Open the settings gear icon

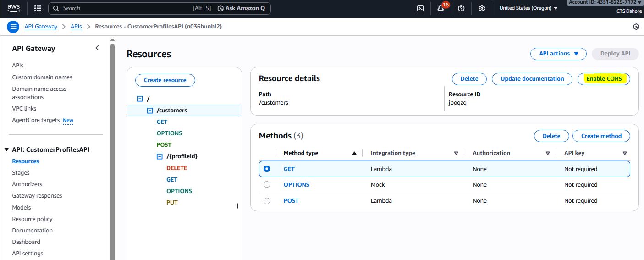point(482,8)
